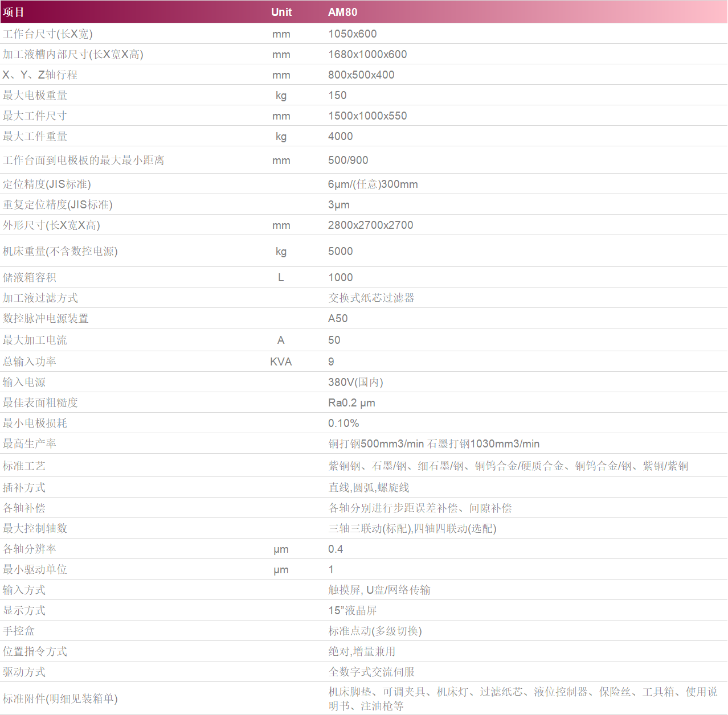Click the value '6μm/(任意)300mm'

[373, 184]
